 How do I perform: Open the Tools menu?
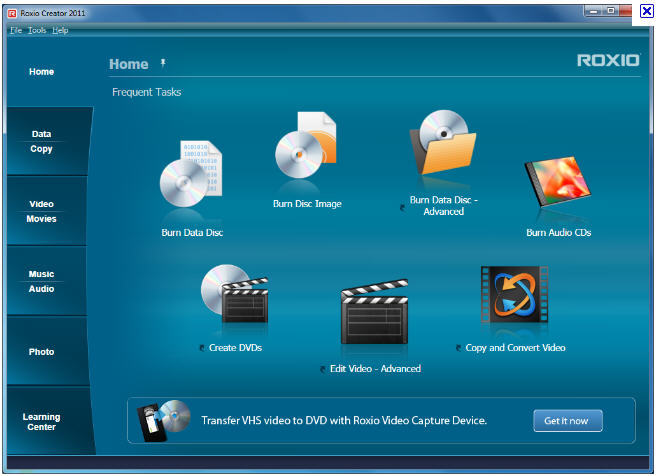coord(37,30)
